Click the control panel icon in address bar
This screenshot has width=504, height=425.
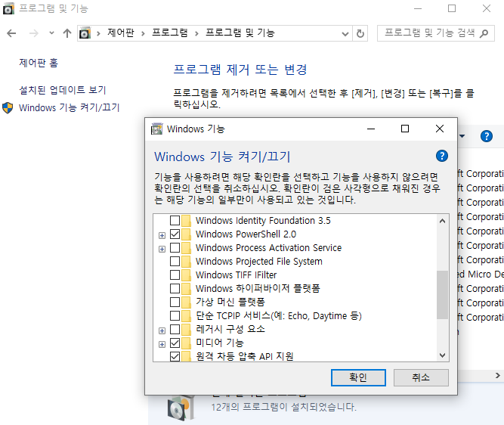(x=85, y=33)
